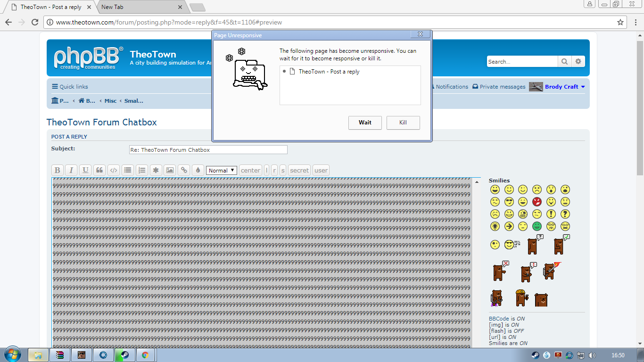Insert bold BBCode with B button
This screenshot has width=644, height=362.
click(x=57, y=170)
